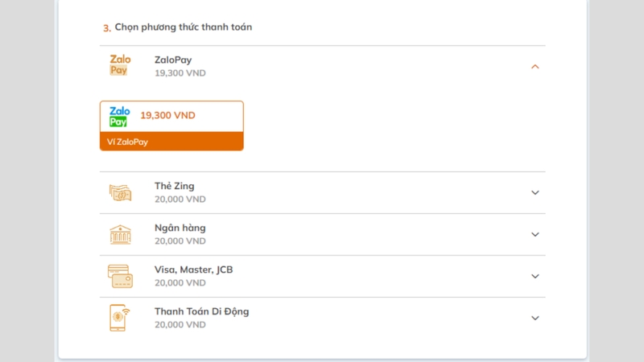Click the Visa, Master, JCB credit card icon
644x362 pixels.
pos(120,276)
